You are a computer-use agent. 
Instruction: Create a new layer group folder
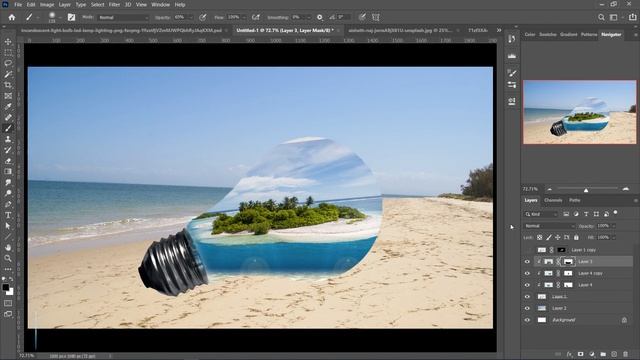(603, 354)
